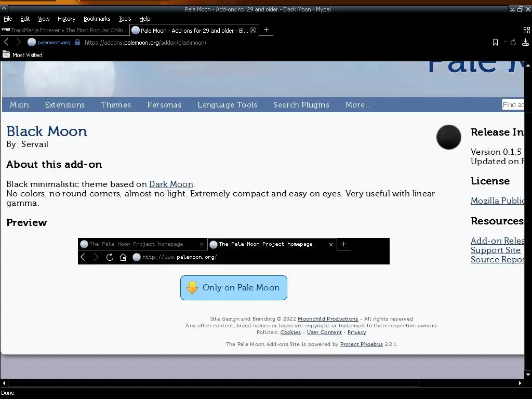532x399 pixels.
Task: Close the Pale Moon Add-ons tab
Action: (253, 30)
